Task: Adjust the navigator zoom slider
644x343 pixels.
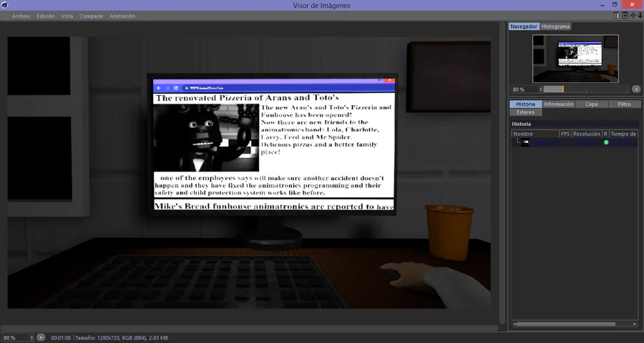Action: 586,89
